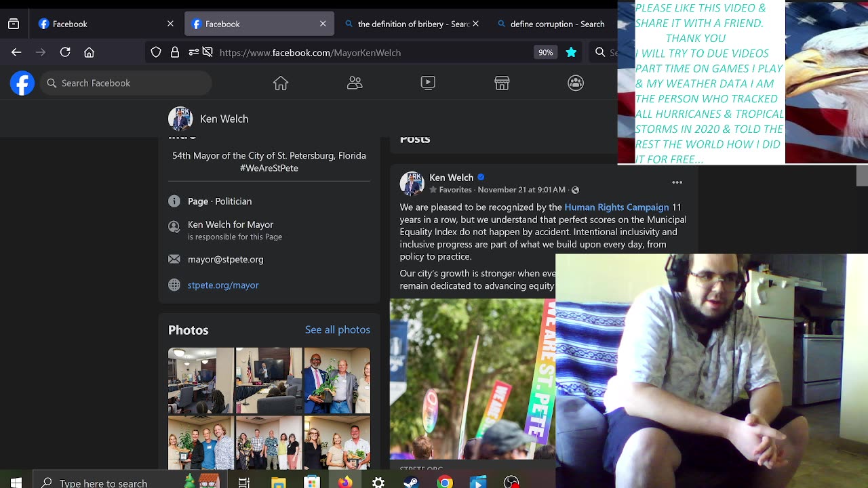The height and width of the screenshot is (488, 868).
Task: Open Facebook Groups icon
Action: click(576, 83)
